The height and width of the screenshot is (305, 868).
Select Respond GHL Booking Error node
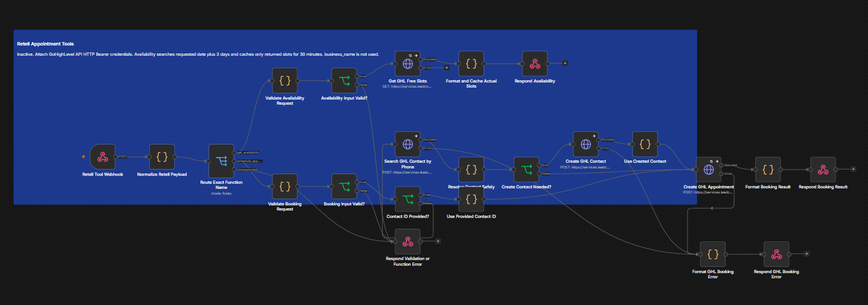pyautogui.click(x=776, y=254)
